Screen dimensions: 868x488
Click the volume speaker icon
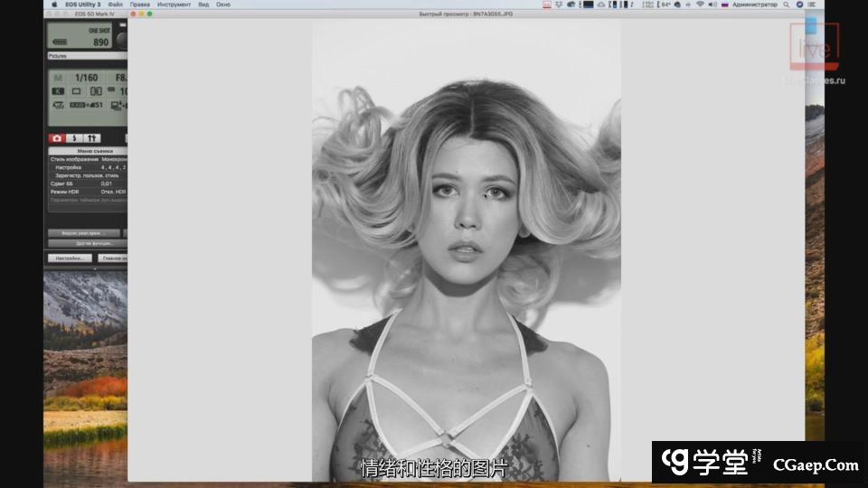(x=712, y=5)
